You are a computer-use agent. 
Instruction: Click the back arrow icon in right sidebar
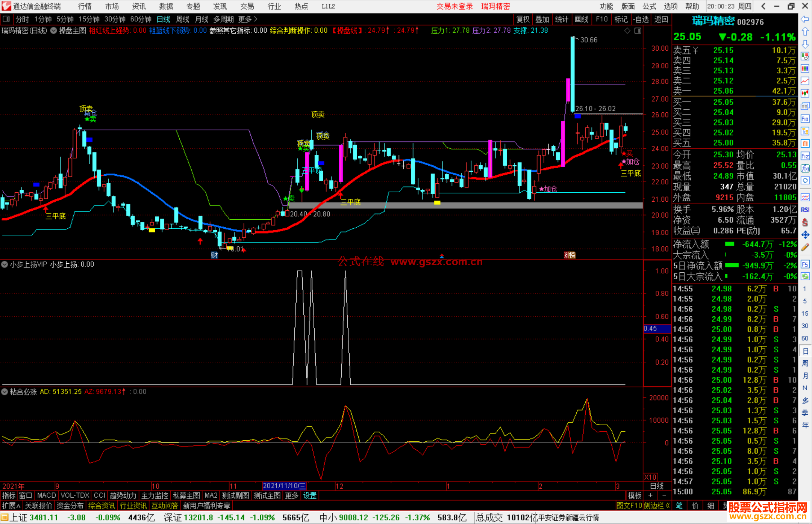pos(805,19)
